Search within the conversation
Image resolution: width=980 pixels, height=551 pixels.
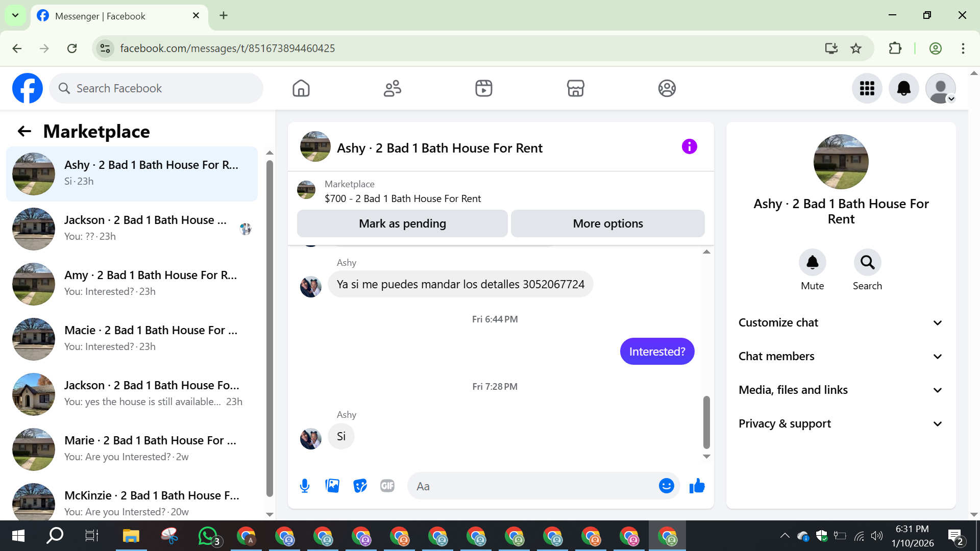[867, 262]
